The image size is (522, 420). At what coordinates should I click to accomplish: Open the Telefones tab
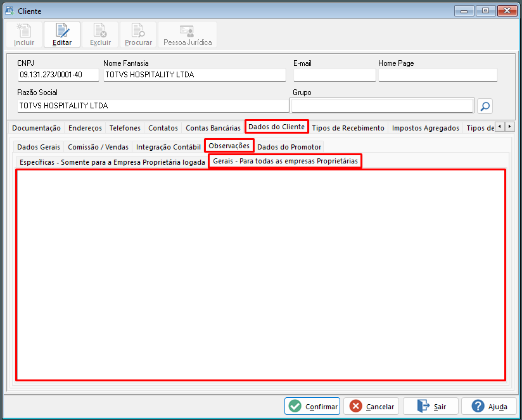tap(125, 128)
